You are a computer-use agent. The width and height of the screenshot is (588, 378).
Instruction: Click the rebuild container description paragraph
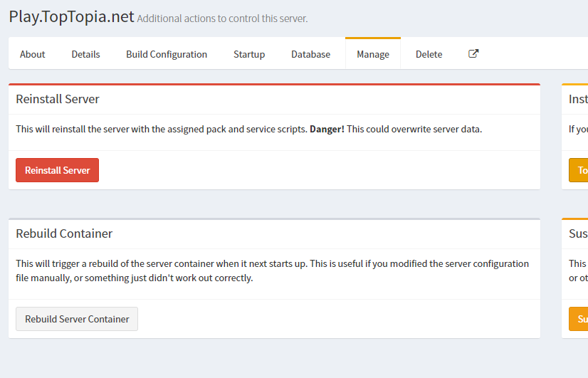(x=272, y=271)
